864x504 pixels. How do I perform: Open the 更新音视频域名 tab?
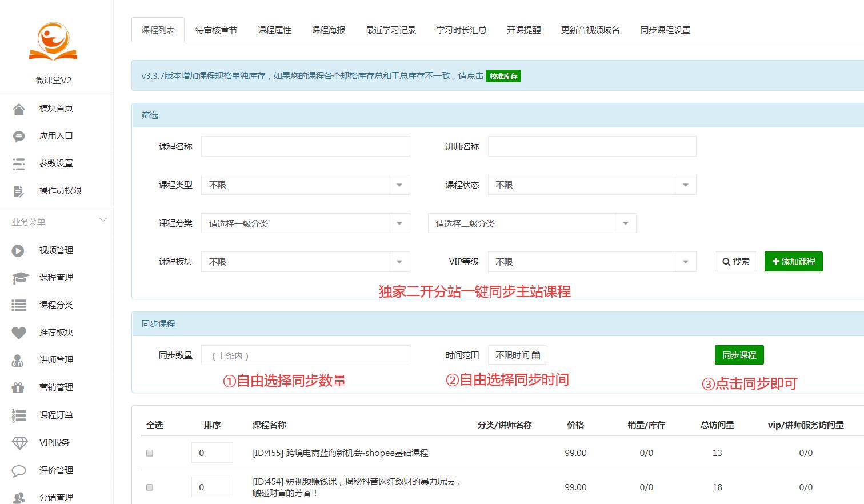point(590,30)
